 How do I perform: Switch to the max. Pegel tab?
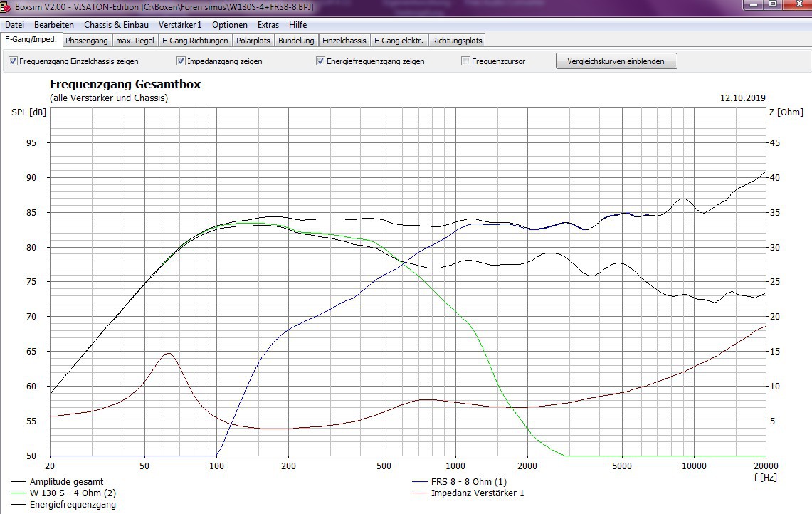(135, 41)
